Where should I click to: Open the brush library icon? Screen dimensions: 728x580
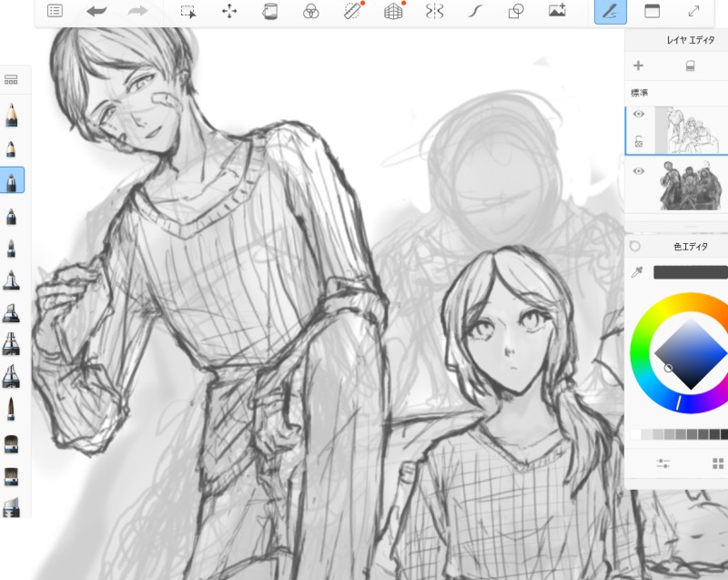(x=11, y=80)
